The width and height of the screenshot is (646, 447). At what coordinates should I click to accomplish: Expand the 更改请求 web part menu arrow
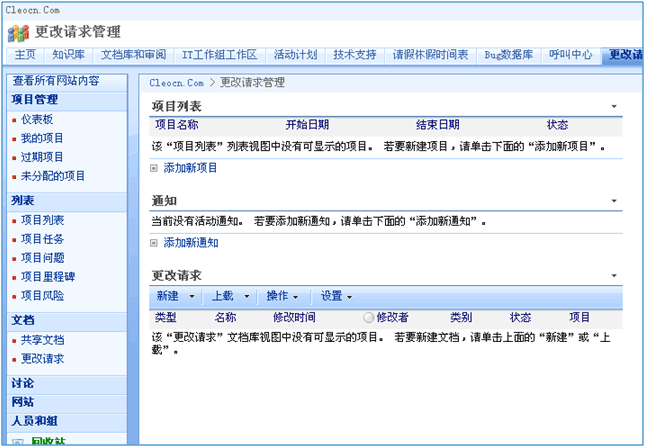[612, 276]
